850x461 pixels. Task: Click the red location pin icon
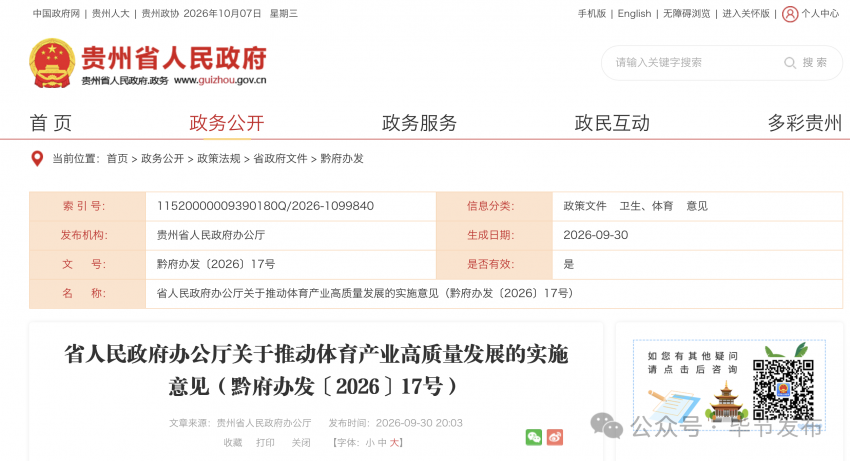(x=37, y=158)
